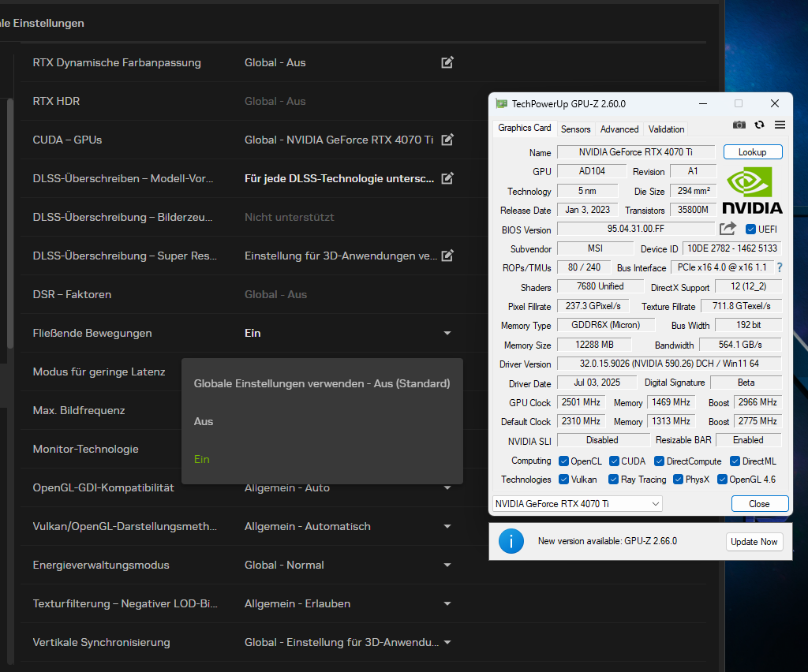This screenshot has height=672, width=808.
Task: Refresh GPU-Z data with refresh icon
Action: tap(760, 125)
